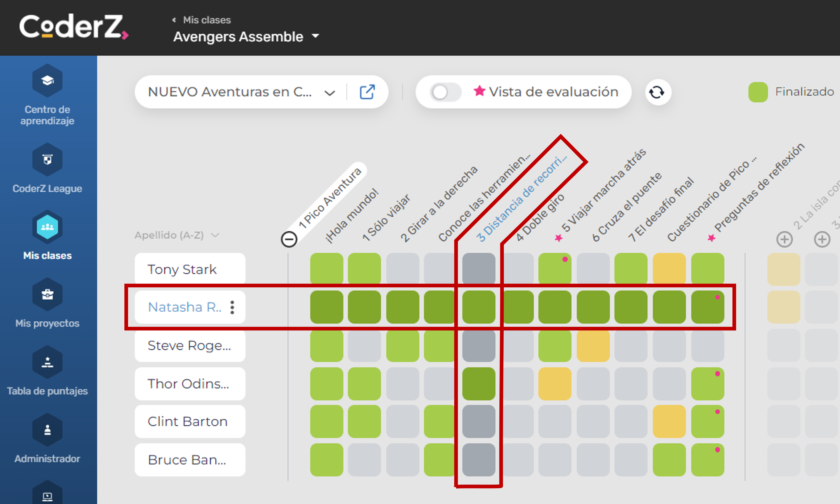Click Clint Barton's Cuestionario de Pico yellow cell
The height and width of the screenshot is (504, 840).
pyautogui.click(x=669, y=421)
